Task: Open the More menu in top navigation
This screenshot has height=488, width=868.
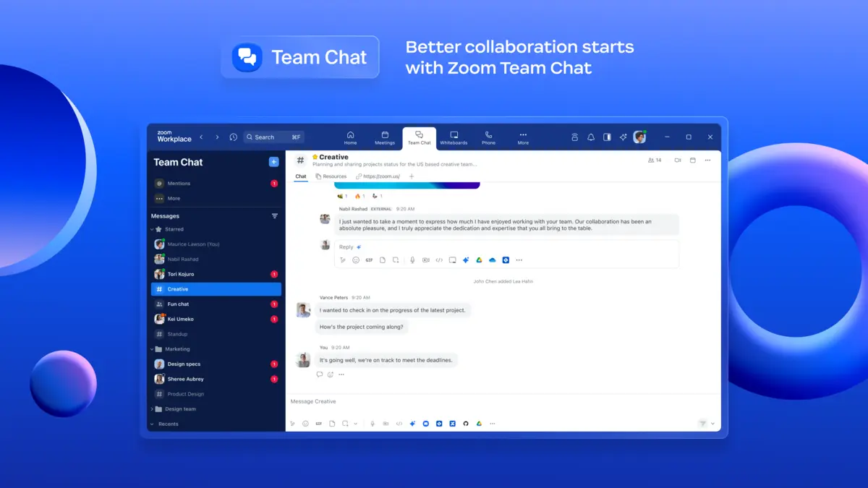Action: (523, 138)
